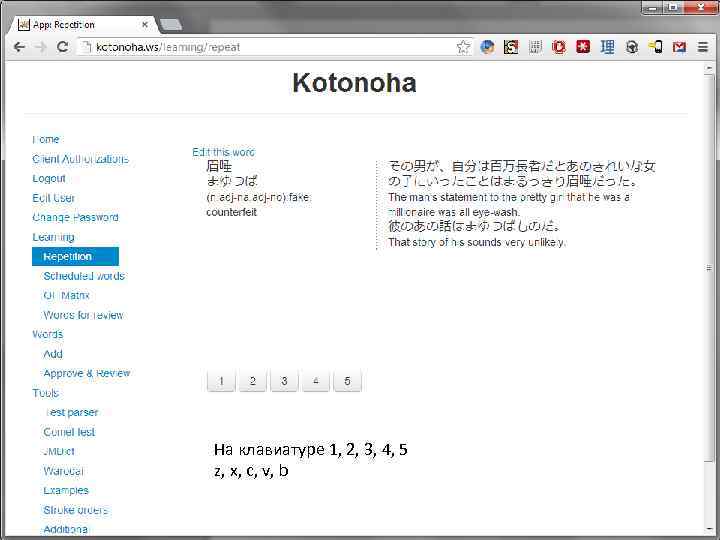The height and width of the screenshot is (540, 720).
Task: Open Scheduled words in sidebar
Action: tap(84, 276)
